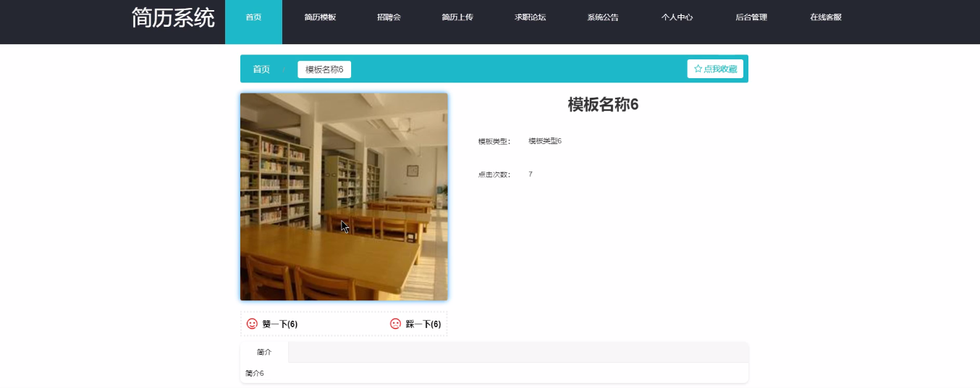
Task: Select 简历上传 in the top navigation
Action: coord(457,17)
